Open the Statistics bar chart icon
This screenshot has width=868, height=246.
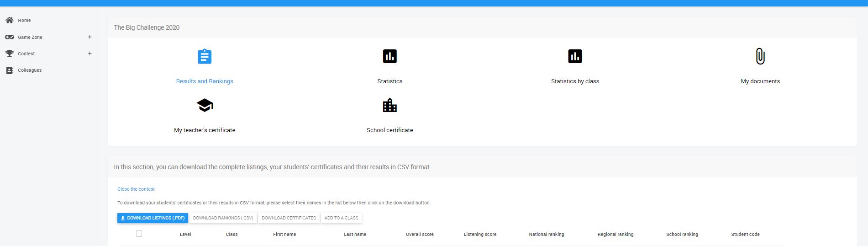[390, 56]
